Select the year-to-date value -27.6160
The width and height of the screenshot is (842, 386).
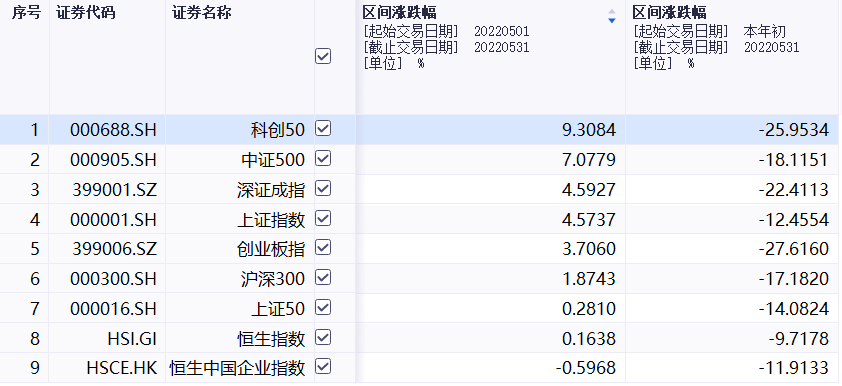click(794, 249)
